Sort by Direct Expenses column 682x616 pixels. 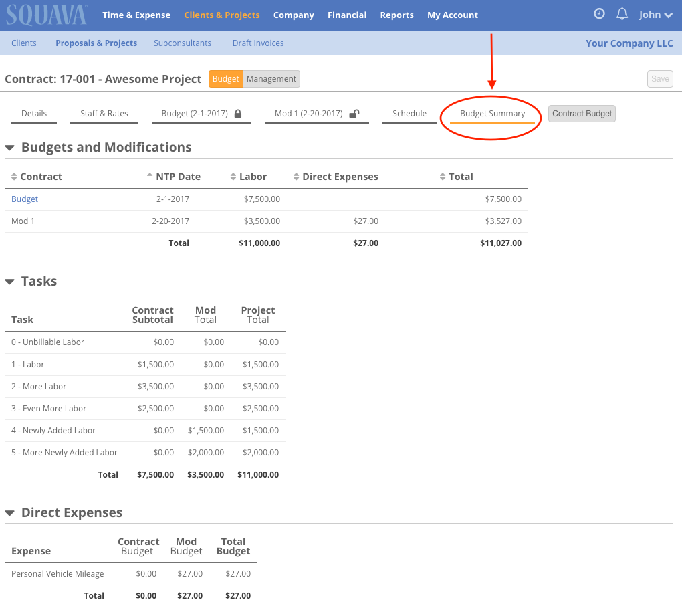click(x=296, y=176)
